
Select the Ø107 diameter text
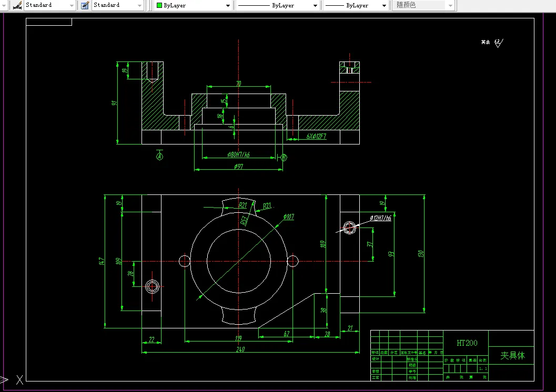tap(289, 216)
